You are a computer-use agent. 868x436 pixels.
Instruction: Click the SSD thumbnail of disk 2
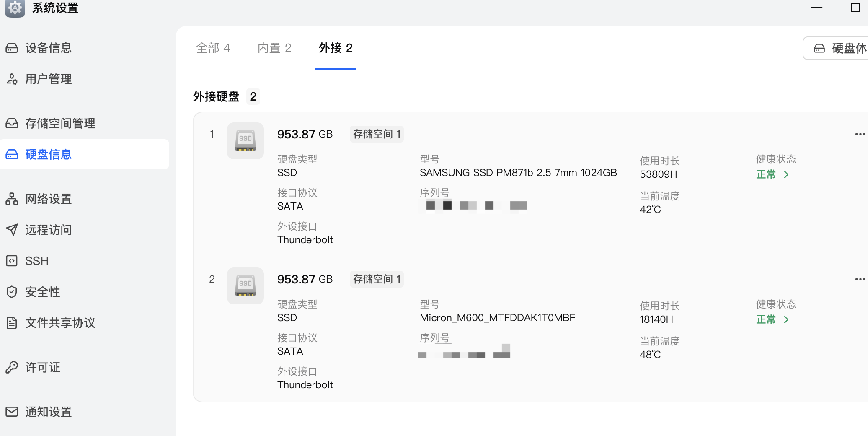click(245, 286)
